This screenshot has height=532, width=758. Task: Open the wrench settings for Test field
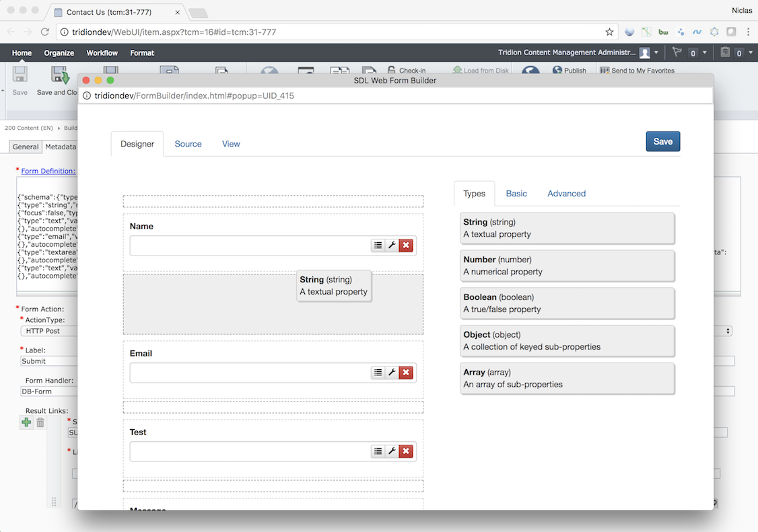(x=392, y=451)
